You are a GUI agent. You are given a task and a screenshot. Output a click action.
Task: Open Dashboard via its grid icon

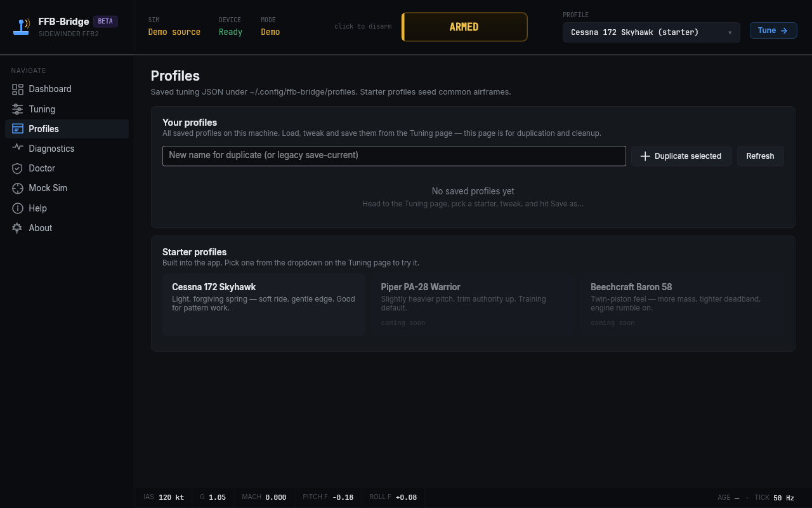coord(18,90)
